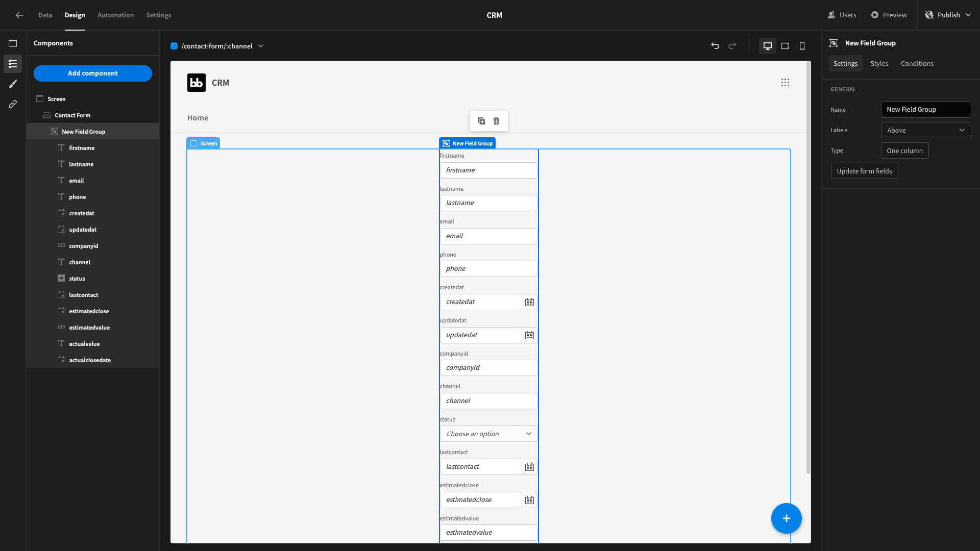Open the status Choose an option dropdown
The image size is (980, 551).
[488, 434]
